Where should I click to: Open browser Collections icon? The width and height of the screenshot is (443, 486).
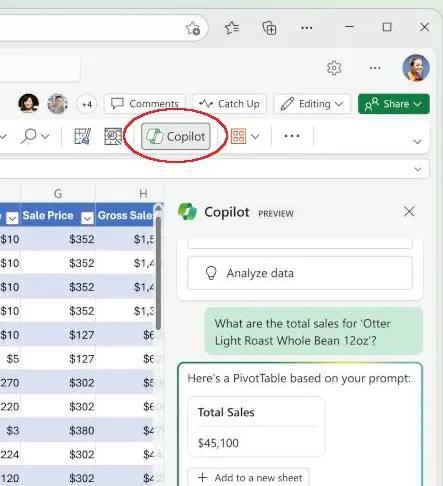pyautogui.click(x=269, y=28)
